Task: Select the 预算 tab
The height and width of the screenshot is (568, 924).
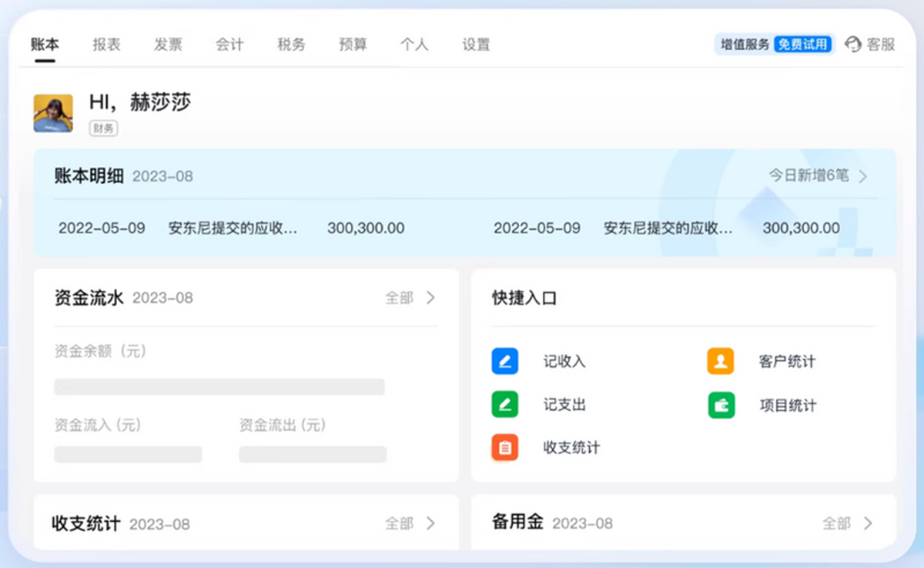Action: pyautogui.click(x=353, y=45)
